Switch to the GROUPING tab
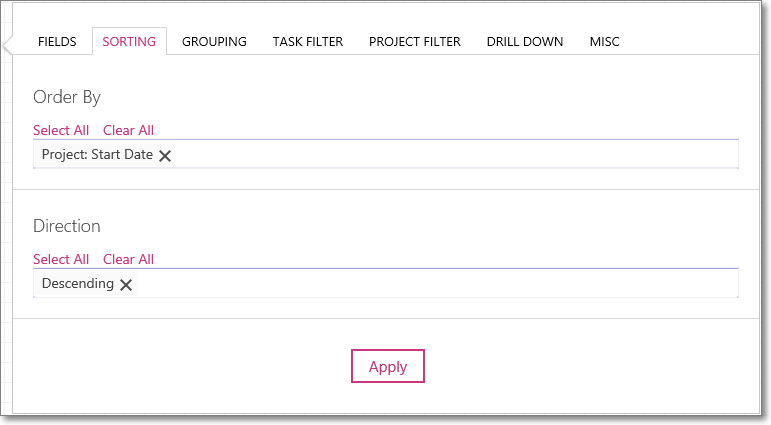Screen dimensions: 771x425 [x=214, y=42]
